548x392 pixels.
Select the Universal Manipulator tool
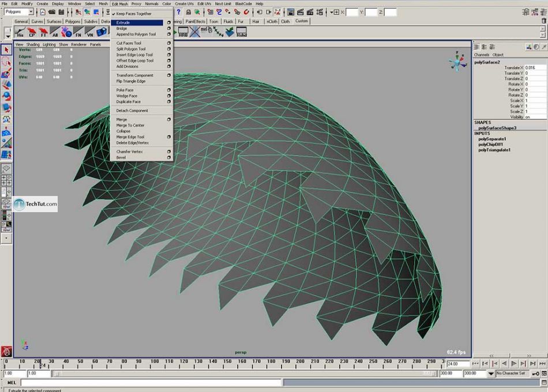click(x=6, y=119)
